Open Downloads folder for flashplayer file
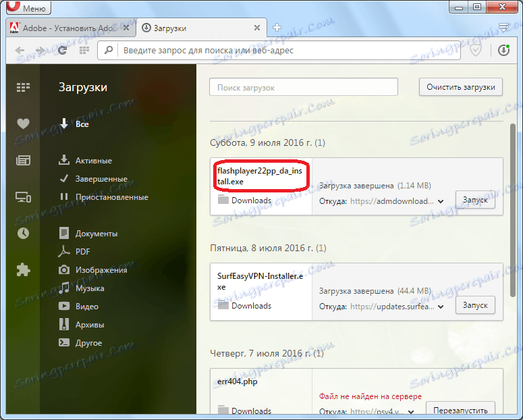The height and width of the screenshot is (420, 523). point(244,201)
